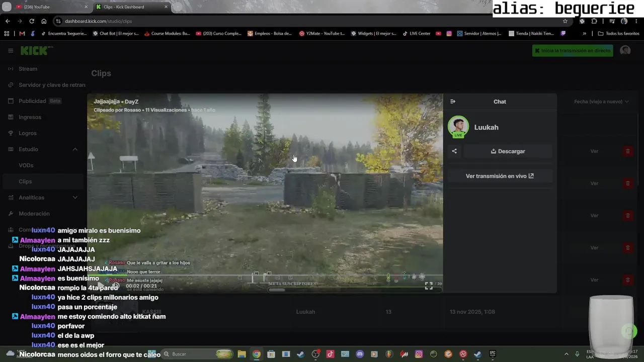
Task: Click the fullscreen icon on the clip player
Action: [x=429, y=286]
